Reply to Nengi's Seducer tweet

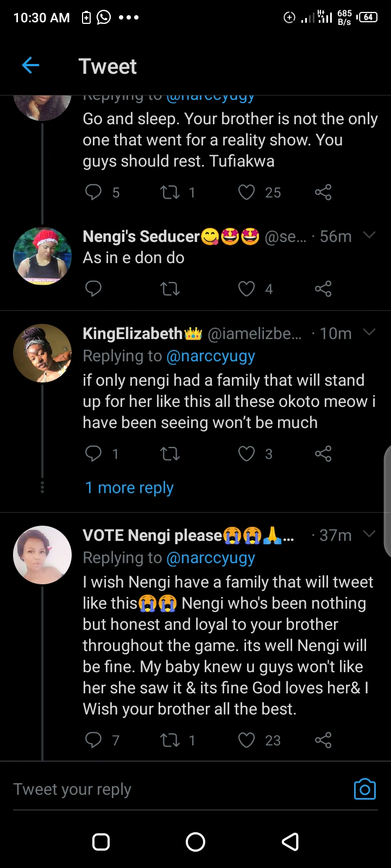click(x=93, y=289)
